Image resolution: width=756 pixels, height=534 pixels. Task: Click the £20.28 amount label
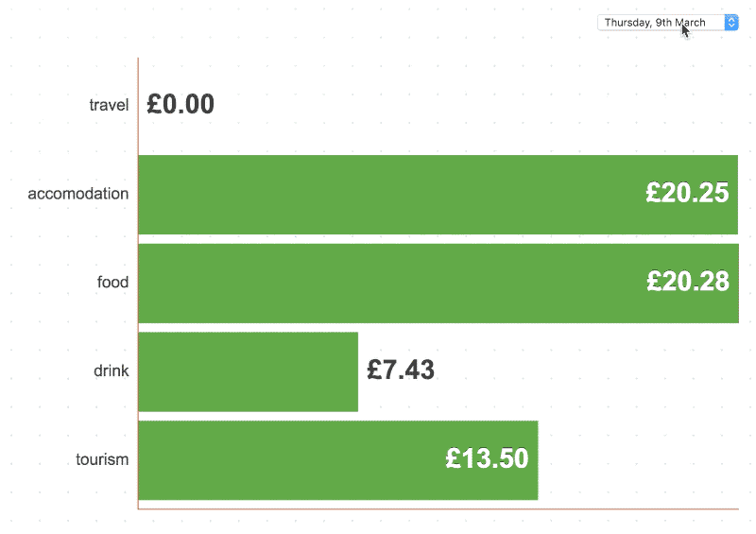(688, 282)
